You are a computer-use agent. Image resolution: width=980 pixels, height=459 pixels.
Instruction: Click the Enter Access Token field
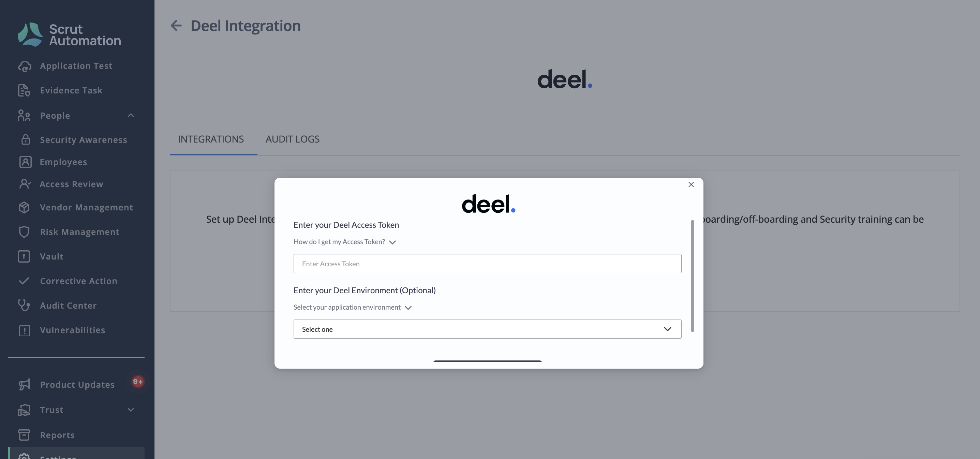point(487,264)
